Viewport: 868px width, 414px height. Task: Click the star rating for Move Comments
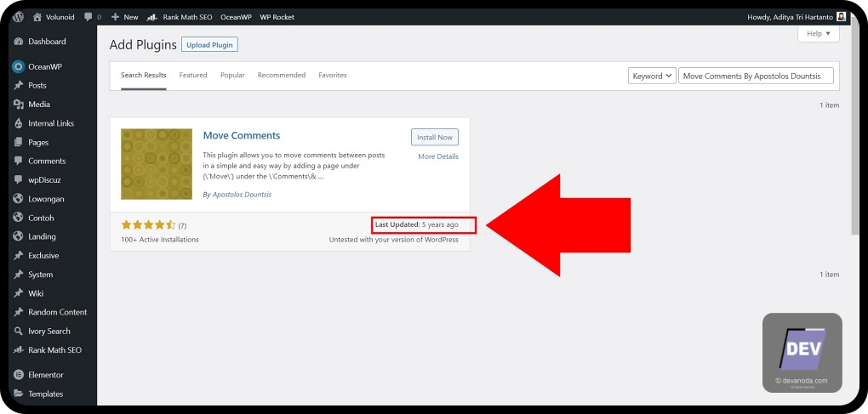(x=148, y=225)
